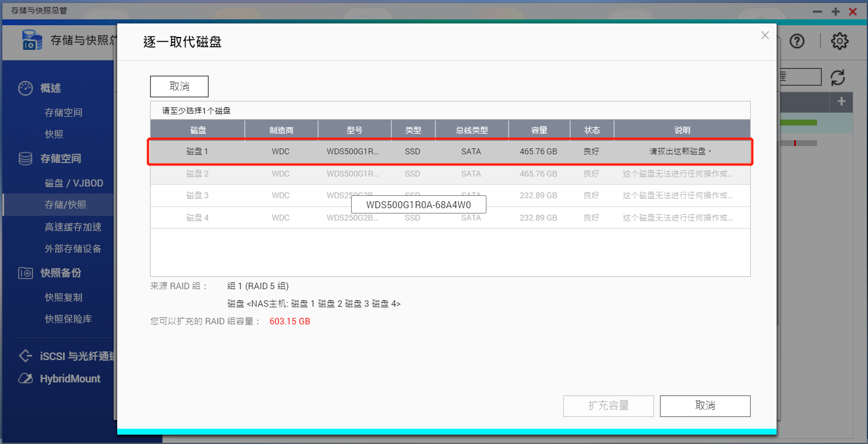868x444 pixels.
Task: Click 465.76 GB capacity of 磁盘 2
Action: click(x=538, y=174)
